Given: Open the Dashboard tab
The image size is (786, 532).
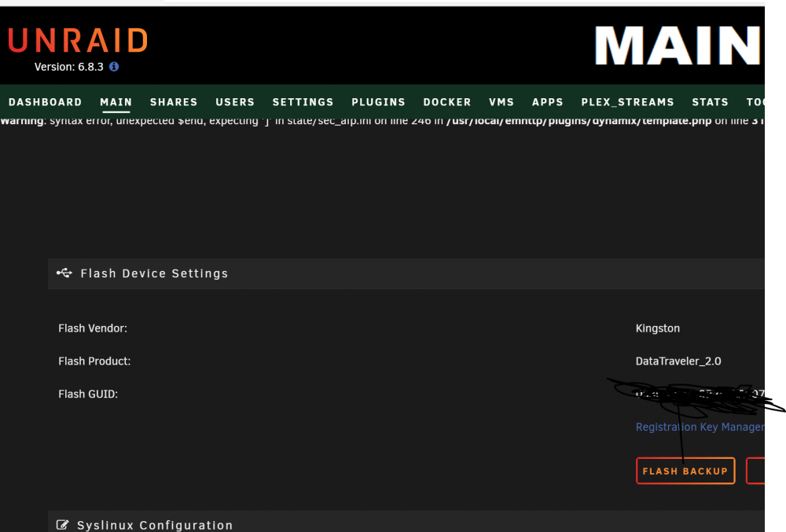Looking at the screenshot, I should [x=45, y=102].
